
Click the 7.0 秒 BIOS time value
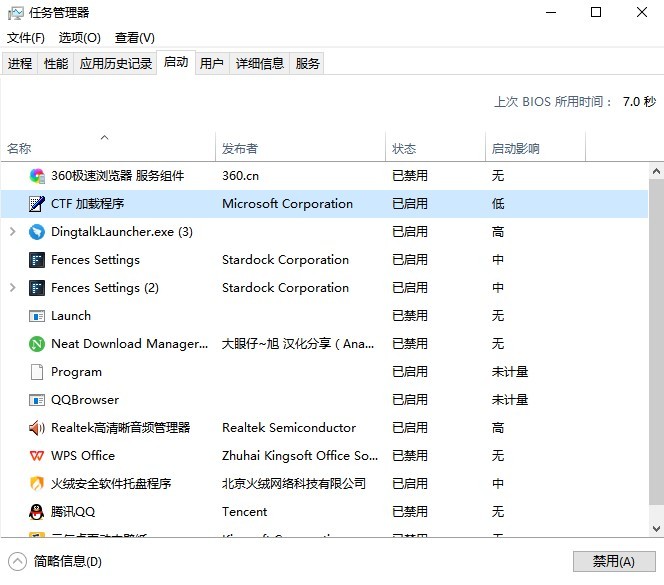click(x=639, y=102)
